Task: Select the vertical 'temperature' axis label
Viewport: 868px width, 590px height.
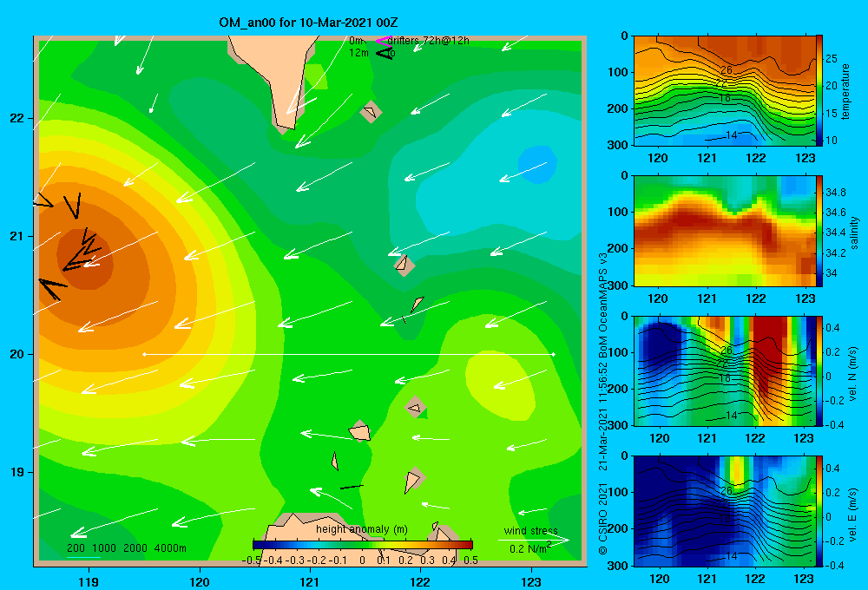Action: click(x=845, y=91)
